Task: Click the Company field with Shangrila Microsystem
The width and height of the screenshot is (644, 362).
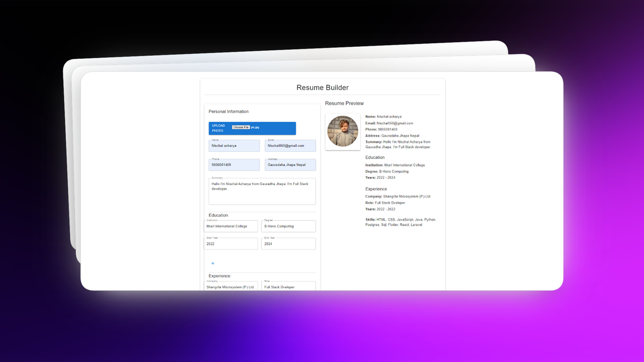Action: point(230,287)
